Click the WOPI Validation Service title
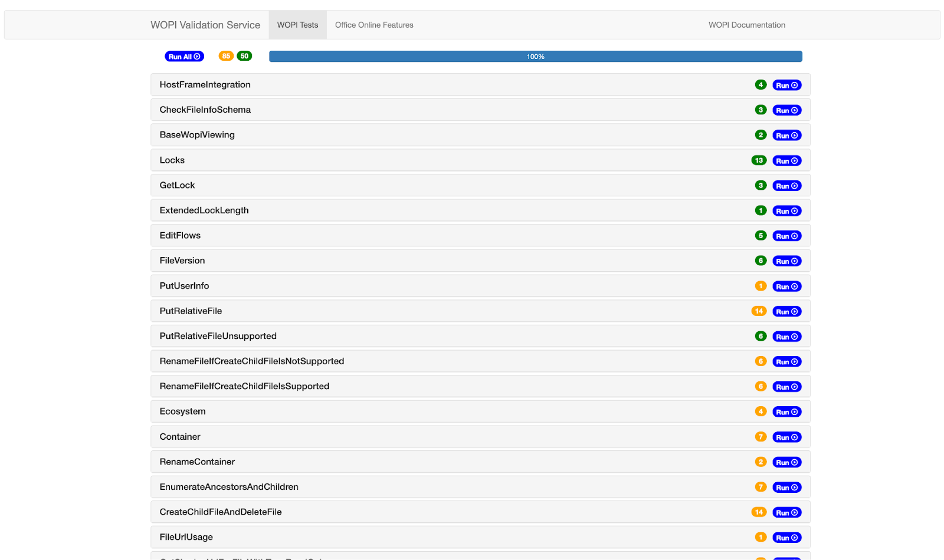The width and height of the screenshot is (944, 560). (x=205, y=25)
